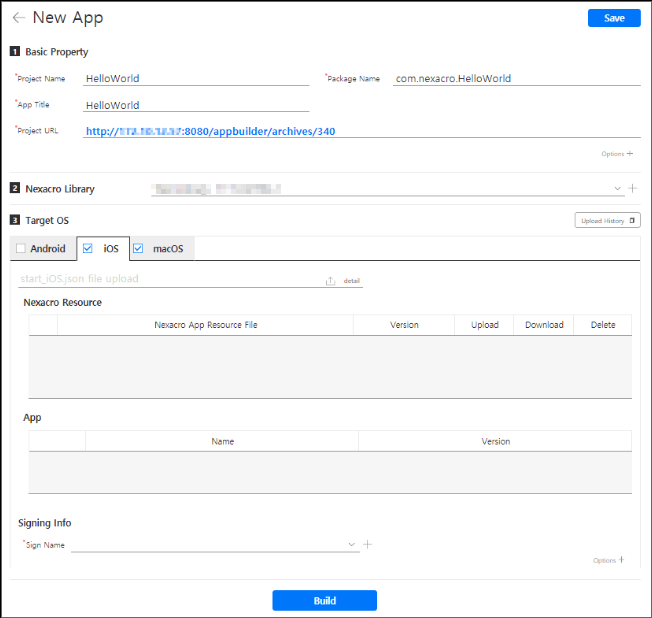Open the Sign Name dropdown
This screenshot has height=618, width=652.
tap(351, 545)
